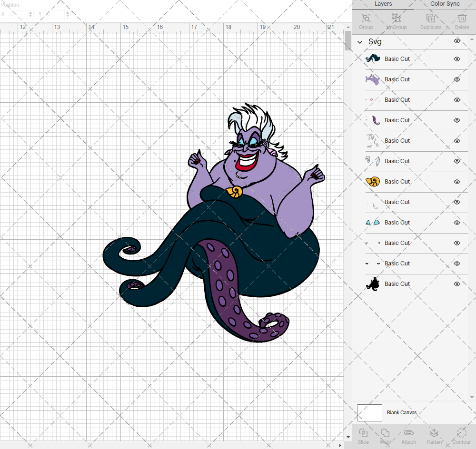
Task: Click the canvas scroll down arrow
Action: tap(348, 438)
